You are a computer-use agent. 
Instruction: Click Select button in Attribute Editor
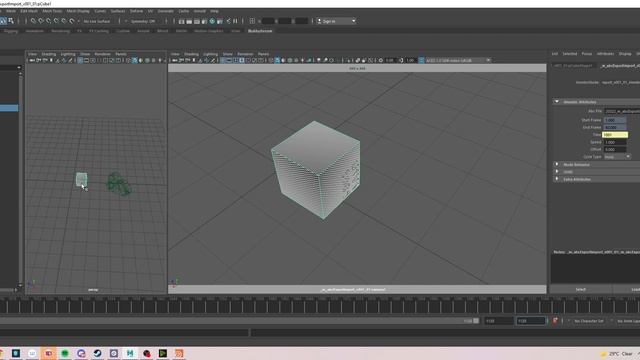point(580,289)
